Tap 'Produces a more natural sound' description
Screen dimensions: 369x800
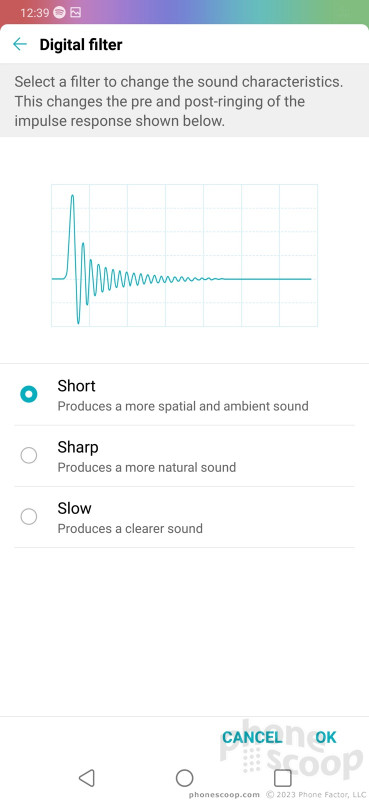[x=146, y=467]
